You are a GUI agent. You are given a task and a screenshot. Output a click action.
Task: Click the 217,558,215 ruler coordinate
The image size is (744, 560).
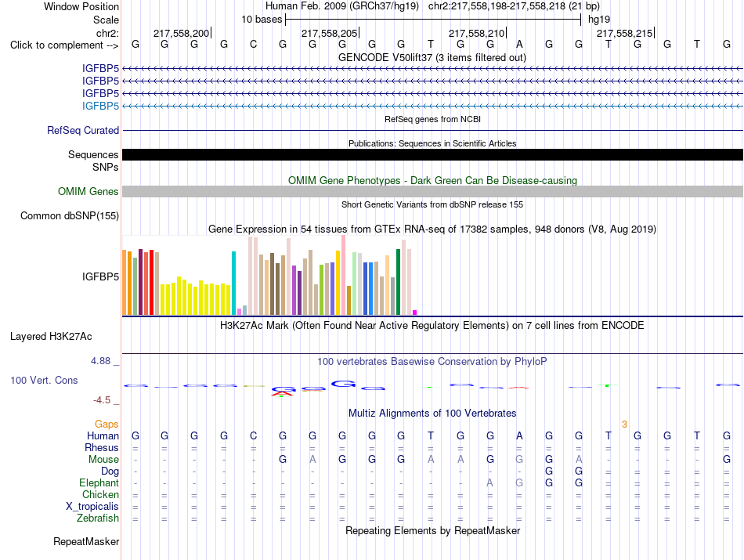tap(624, 33)
